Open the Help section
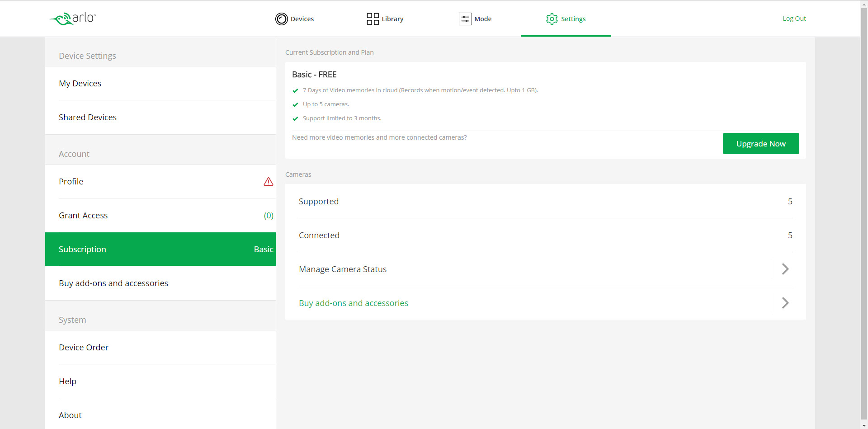The width and height of the screenshot is (868, 429). click(x=67, y=382)
